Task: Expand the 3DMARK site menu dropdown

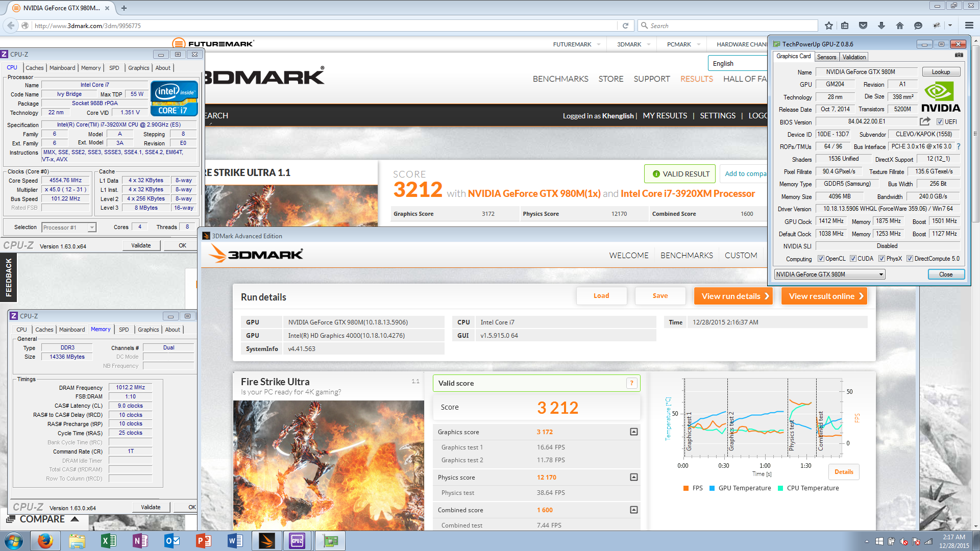Action: pyautogui.click(x=649, y=44)
